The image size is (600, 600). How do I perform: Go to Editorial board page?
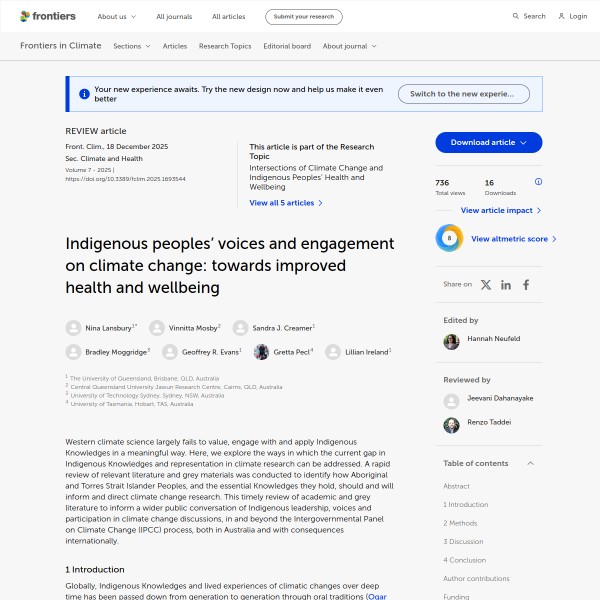(287, 46)
